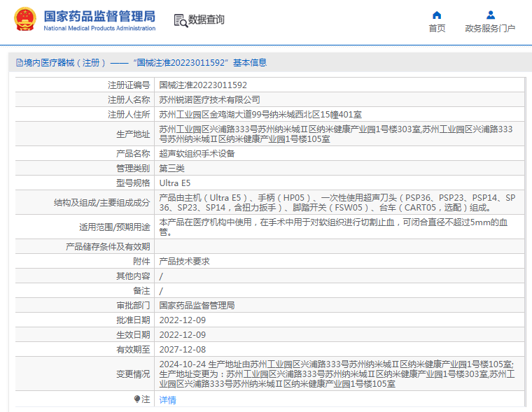Click the 批准日期 row label
The height and width of the screenshot is (412, 532).
click(x=133, y=320)
